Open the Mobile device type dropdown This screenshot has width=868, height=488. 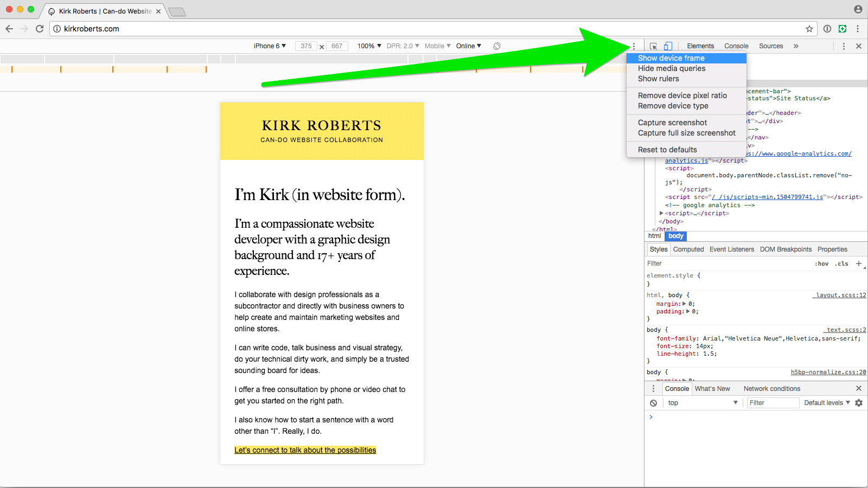(x=438, y=46)
